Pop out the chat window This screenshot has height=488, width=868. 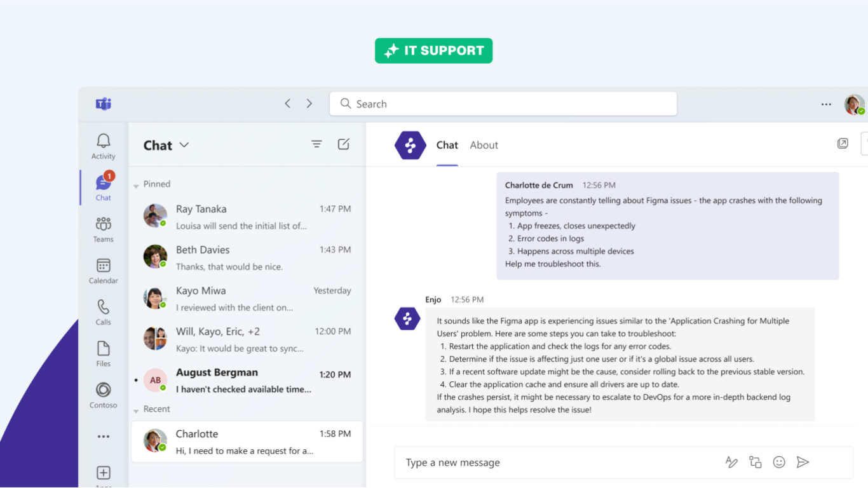pyautogui.click(x=843, y=144)
